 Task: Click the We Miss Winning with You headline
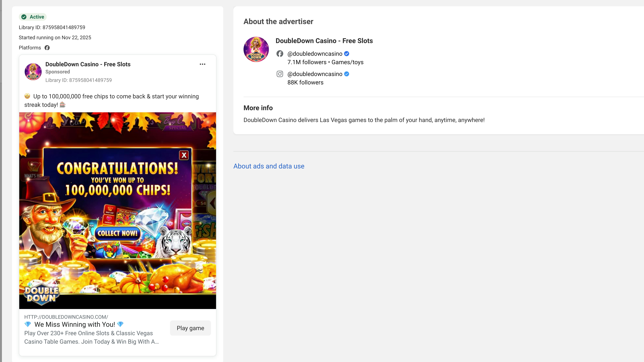pyautogui.click(x=75, y=324)
